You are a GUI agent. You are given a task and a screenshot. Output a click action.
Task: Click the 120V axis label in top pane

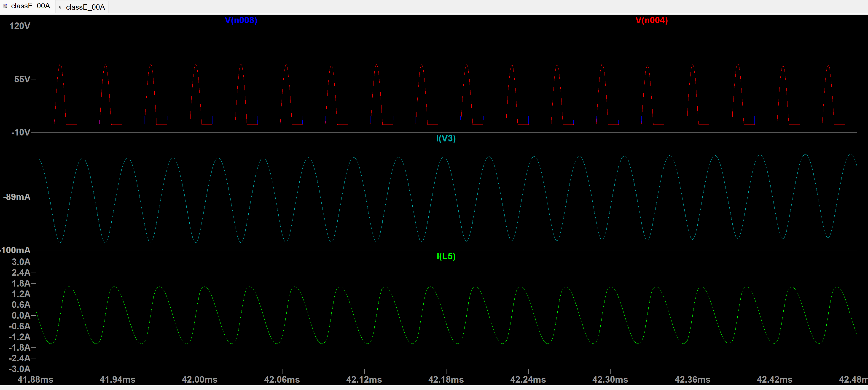tap(19, 26)
